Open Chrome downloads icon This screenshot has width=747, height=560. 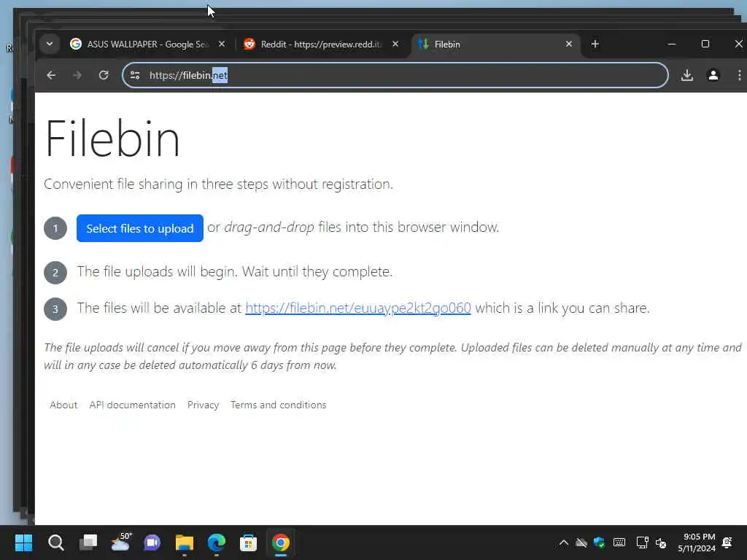point(687,75)
